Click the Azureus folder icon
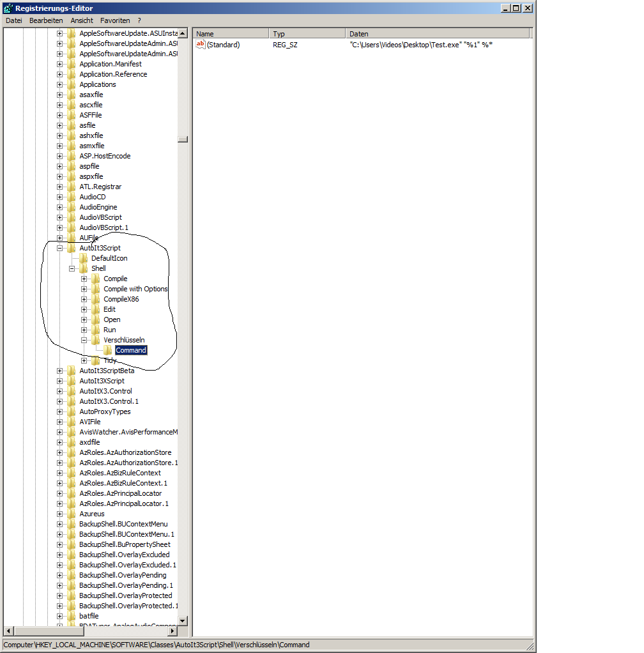Image resolution: width=644 pixels, height=653 pixels. (71, 514)
